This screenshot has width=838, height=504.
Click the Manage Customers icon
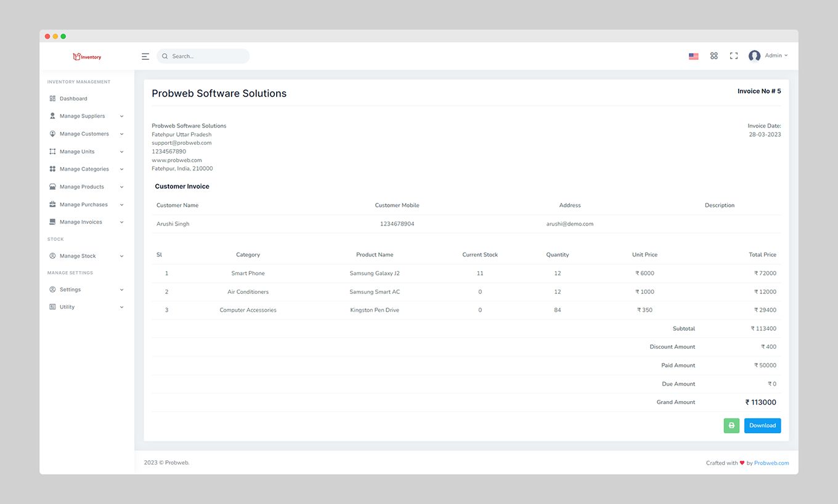coord(52,134)
